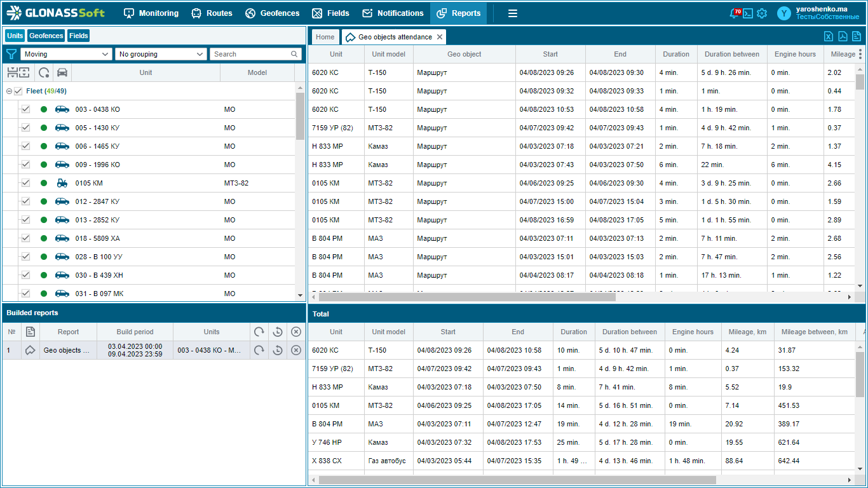868x488 pixels.
Task: Open Fields in top navigation
Action: point(330,13)
